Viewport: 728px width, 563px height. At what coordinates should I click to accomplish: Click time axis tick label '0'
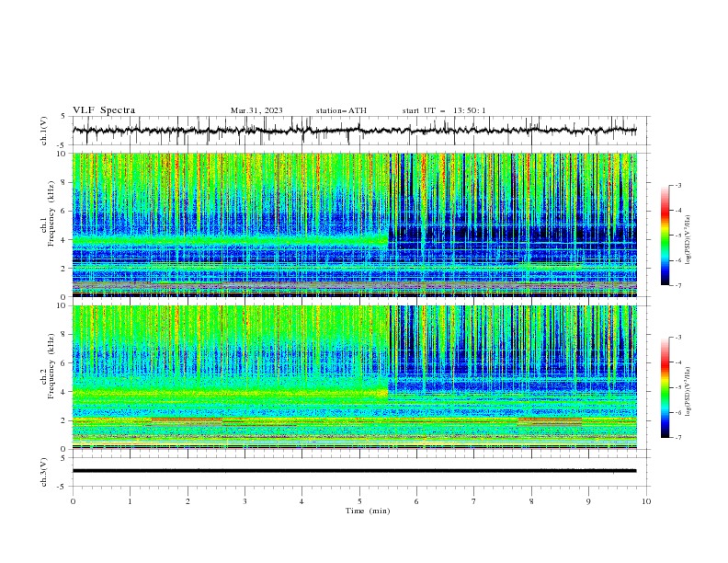(73, 501)
